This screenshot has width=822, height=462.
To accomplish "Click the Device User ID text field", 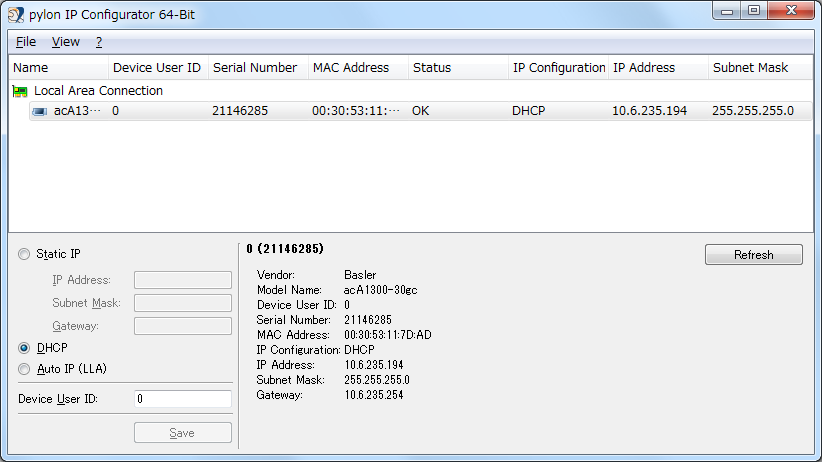I will [183, 399].
